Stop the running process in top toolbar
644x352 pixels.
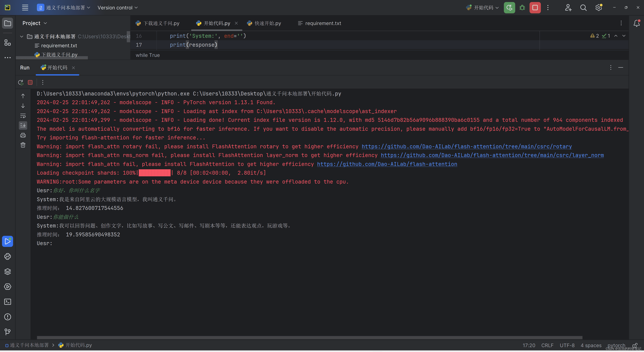pos(535,8)
